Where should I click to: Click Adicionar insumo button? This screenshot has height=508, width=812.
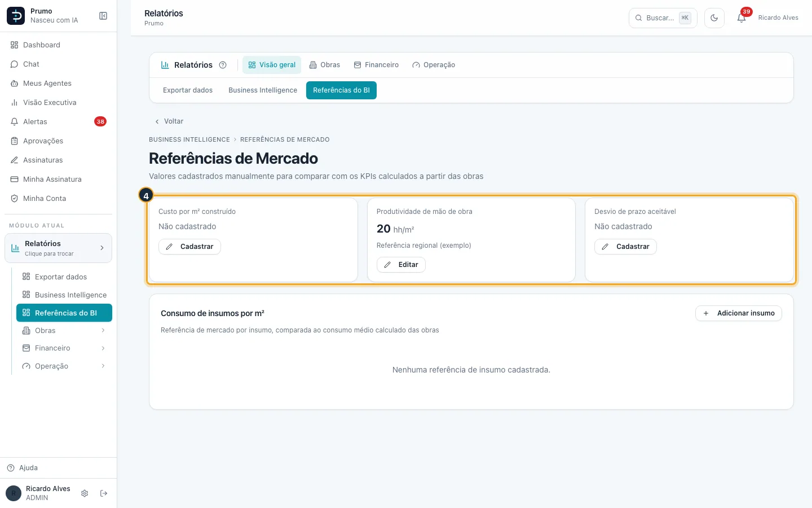[739, 313]
